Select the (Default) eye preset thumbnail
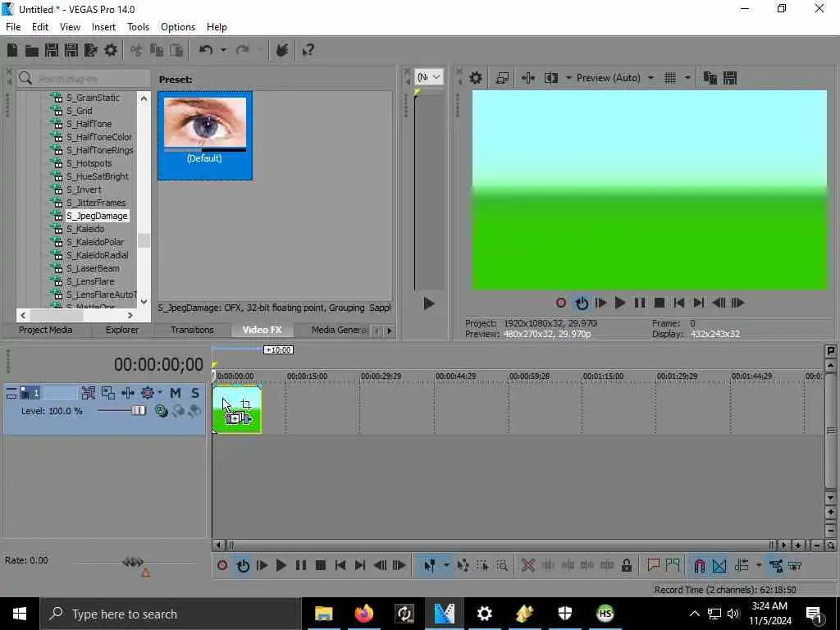This screenshot has height=630, width=840. click(x=204, y=135)
